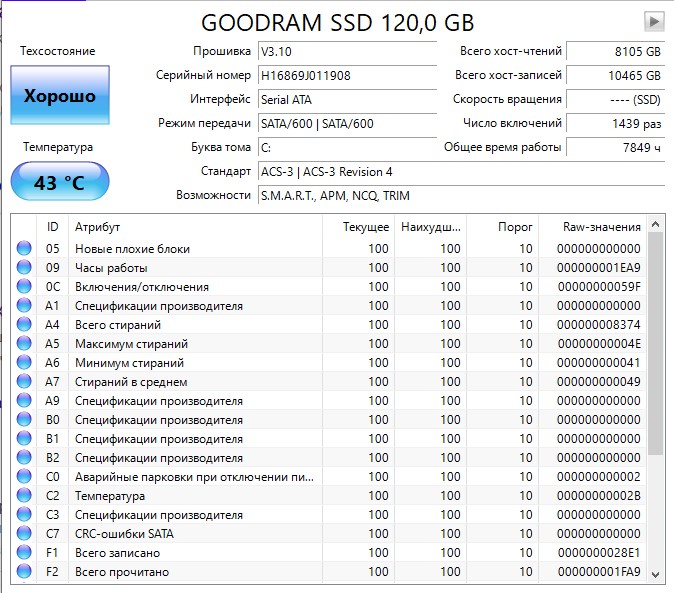Click the 43 °C temperature indicator
The image size is (674, 593).
pyautogui.click(x=60, y=181)
